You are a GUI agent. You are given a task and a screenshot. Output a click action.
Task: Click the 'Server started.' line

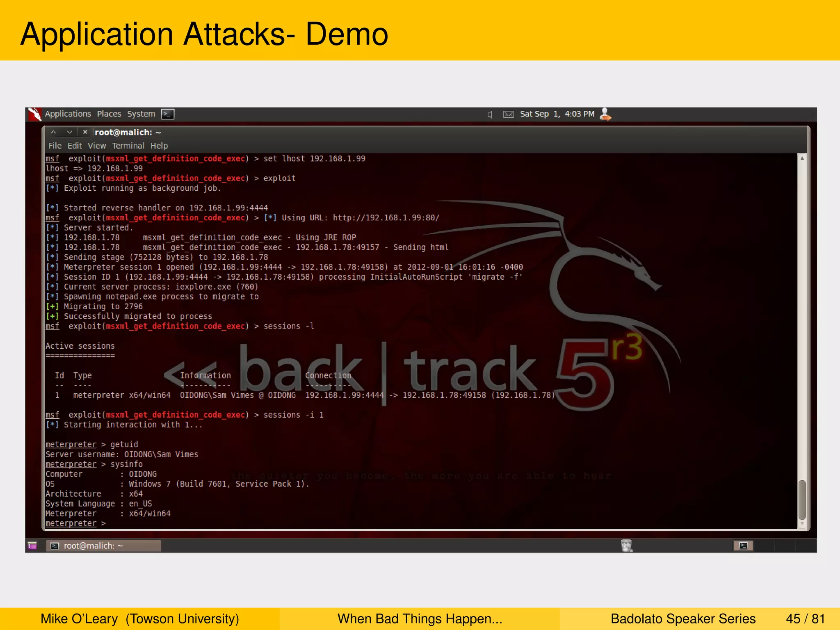point(89,228)
